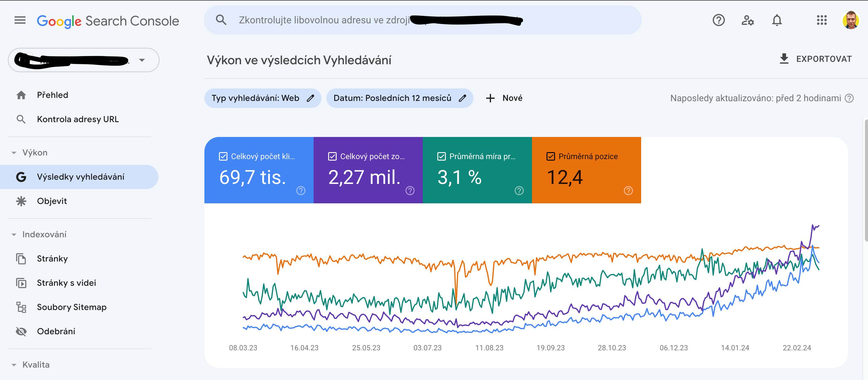Edit search type filter pencil icon
The height and width of the screenshot is (380, 868).
pos(310,98)
